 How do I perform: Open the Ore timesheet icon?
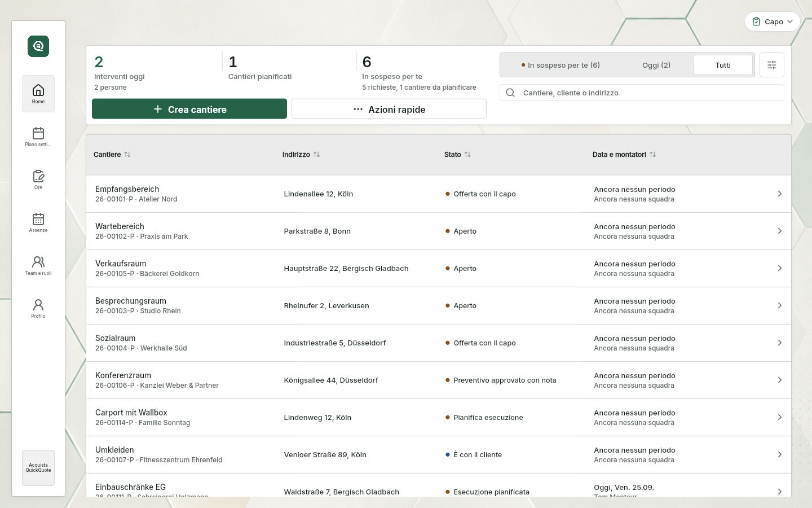[38, 176]
